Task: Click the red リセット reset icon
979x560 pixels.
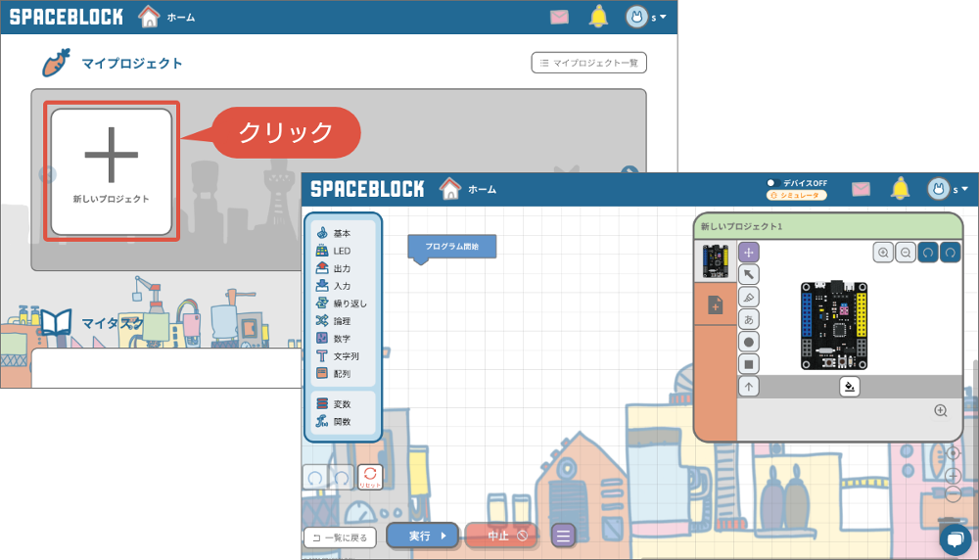Action: tap(370, 478)
